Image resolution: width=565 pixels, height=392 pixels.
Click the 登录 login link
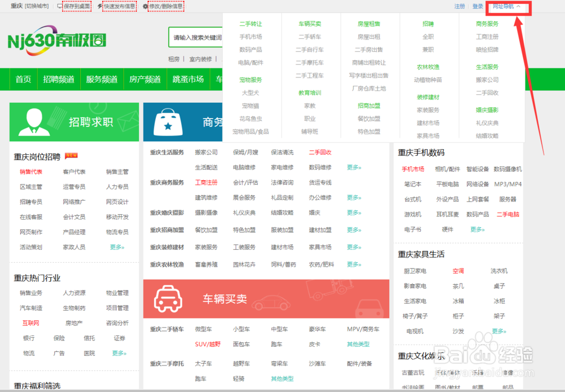[x=479, y=6]
